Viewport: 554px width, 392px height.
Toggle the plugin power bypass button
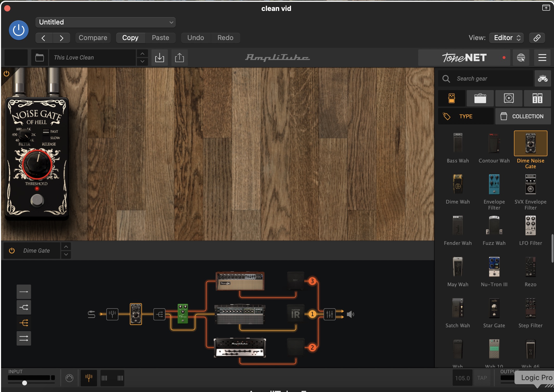19,30
